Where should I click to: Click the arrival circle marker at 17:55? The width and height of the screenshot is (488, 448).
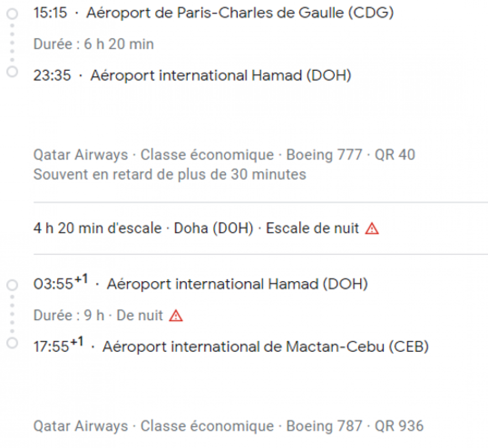coord(12,343)
